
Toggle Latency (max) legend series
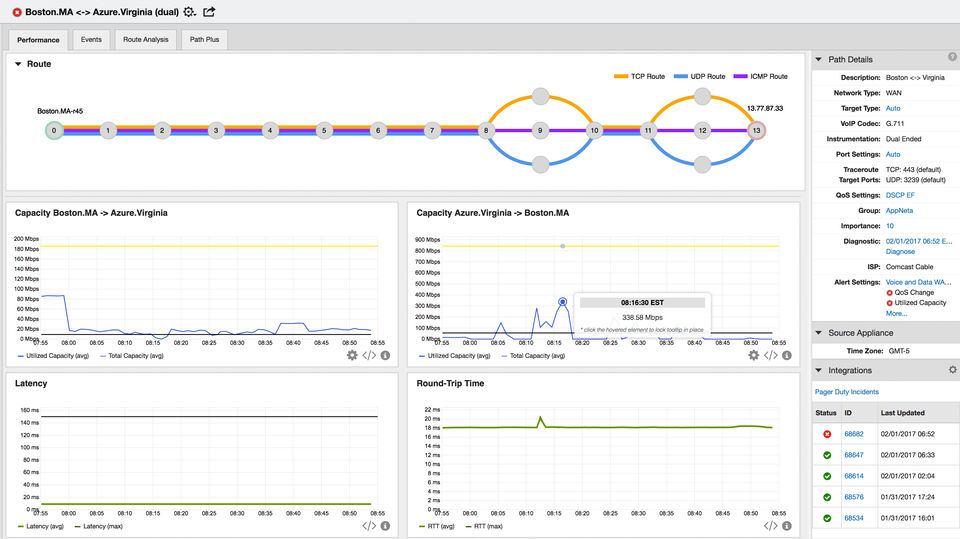98,526
